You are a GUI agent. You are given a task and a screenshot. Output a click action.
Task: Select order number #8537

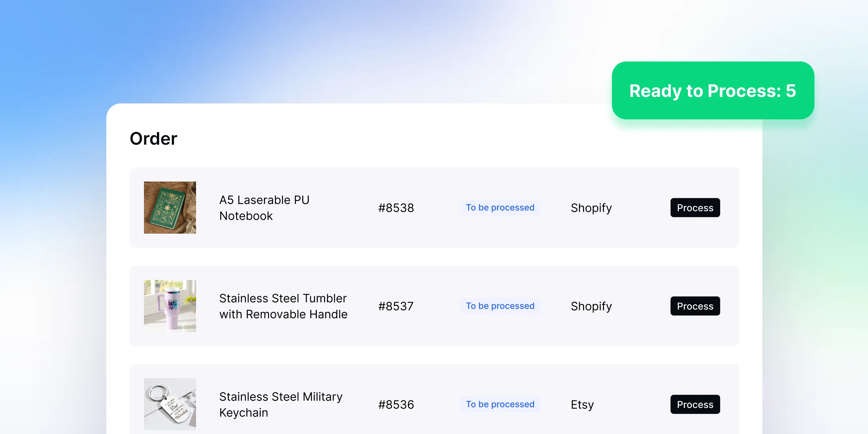click(x=396, y=306)
